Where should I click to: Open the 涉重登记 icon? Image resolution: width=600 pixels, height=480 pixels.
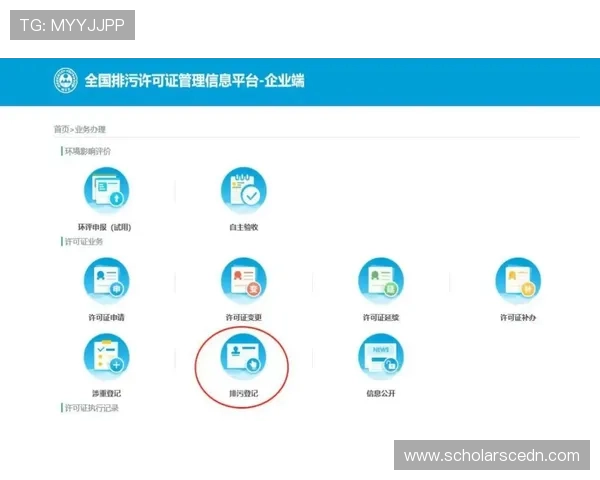(107, 357)
